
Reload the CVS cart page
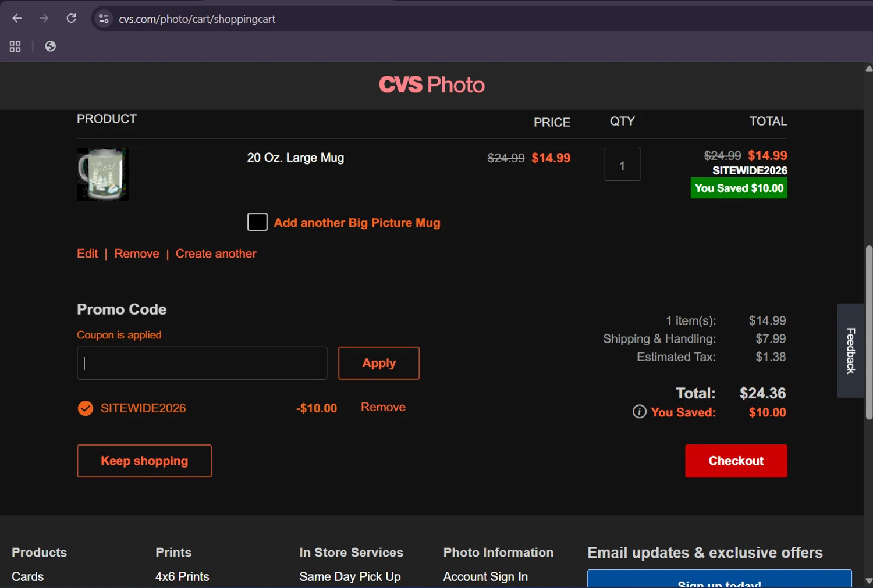[x=71, y=19]
